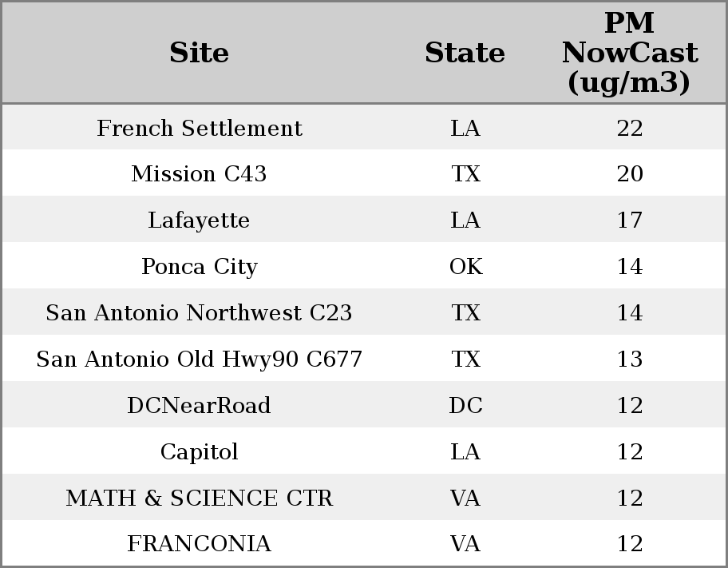
Task: Click the Lafayette site name
Action: (199, 220)
